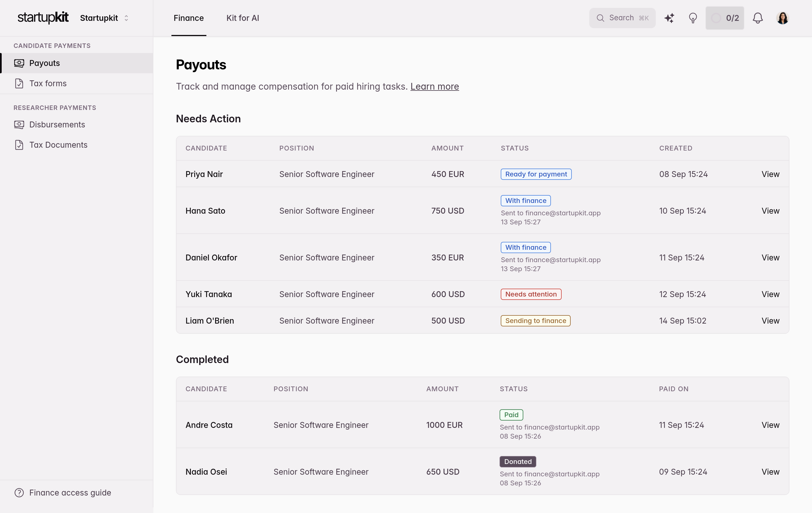Switch to the Finance tab
This screenshot has width=812, height=513.
click(x=189, y=18)
